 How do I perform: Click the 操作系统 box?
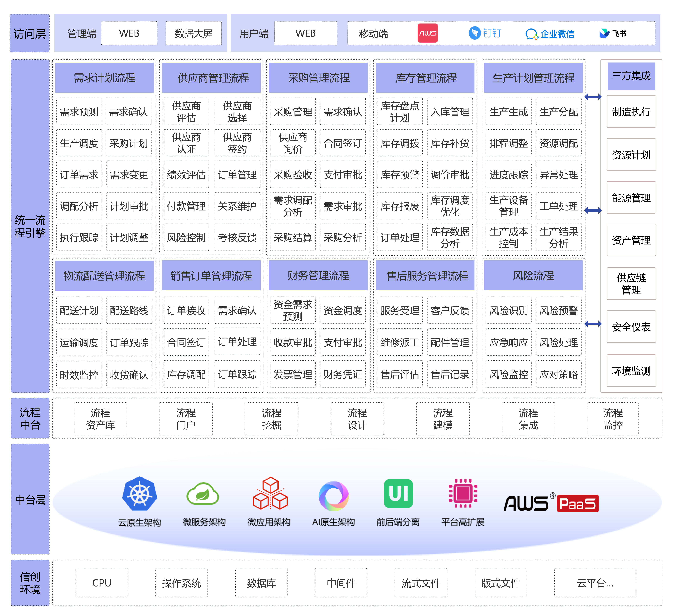click(x=181, y=583)
